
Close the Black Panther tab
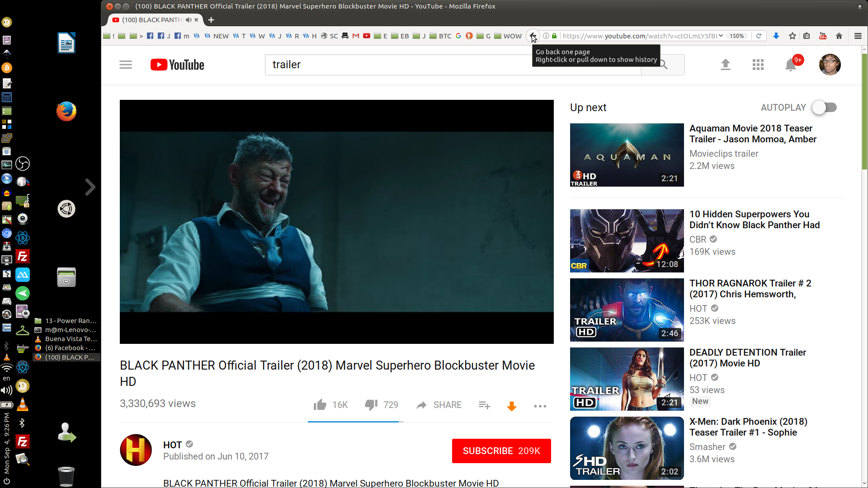tap(196, 20)
